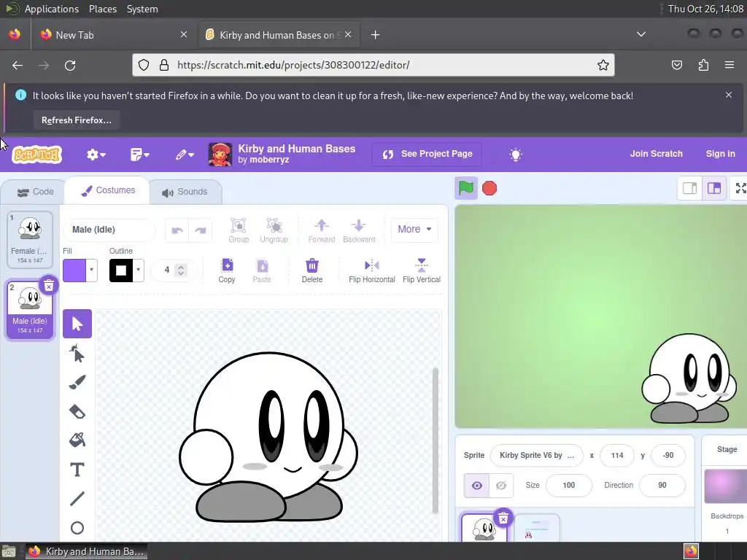Click the Ungroup icon
The image size is (747, 560).
pos(274,230)
